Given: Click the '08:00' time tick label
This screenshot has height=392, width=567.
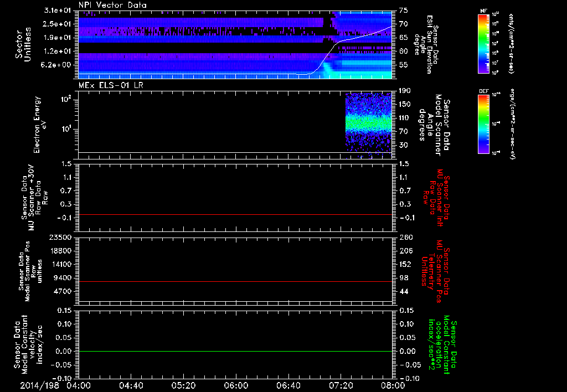Looking at the screenshot, I should click(x=393, y=385).
